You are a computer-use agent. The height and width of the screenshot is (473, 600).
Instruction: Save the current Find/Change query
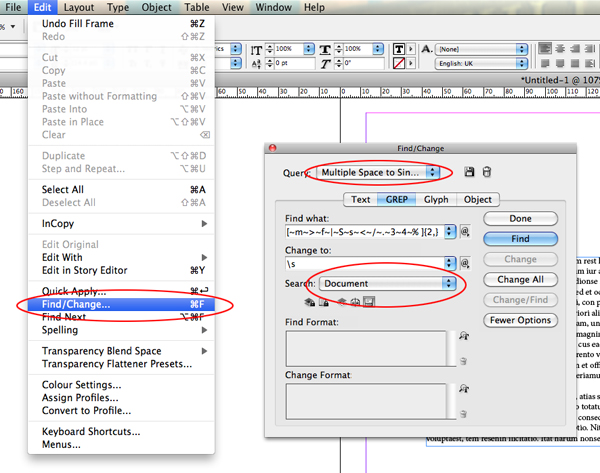click(x=469, y=172)
